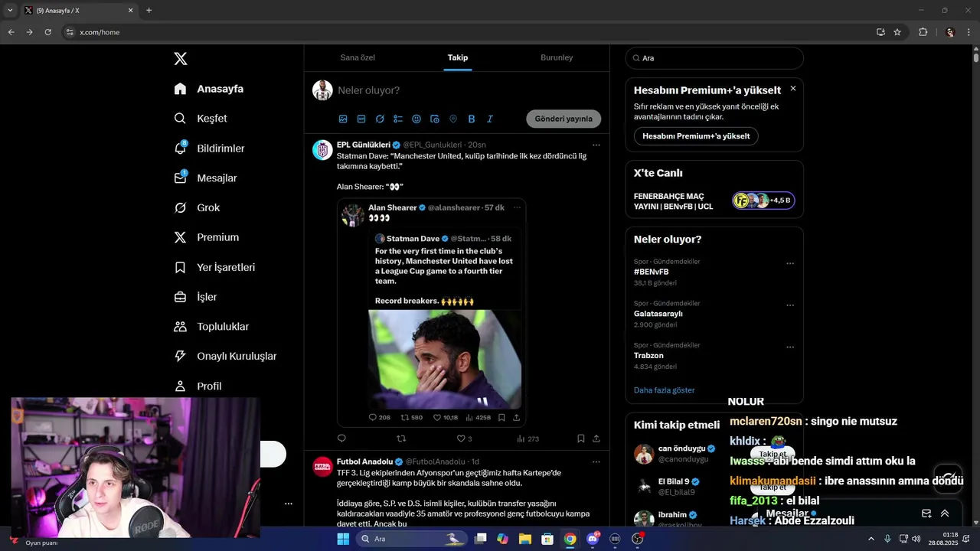Open FENERBAHÇE MAÇ YAYINI live broadcast
The height and width of the screenshot is (551, 980).
[714, 201]
